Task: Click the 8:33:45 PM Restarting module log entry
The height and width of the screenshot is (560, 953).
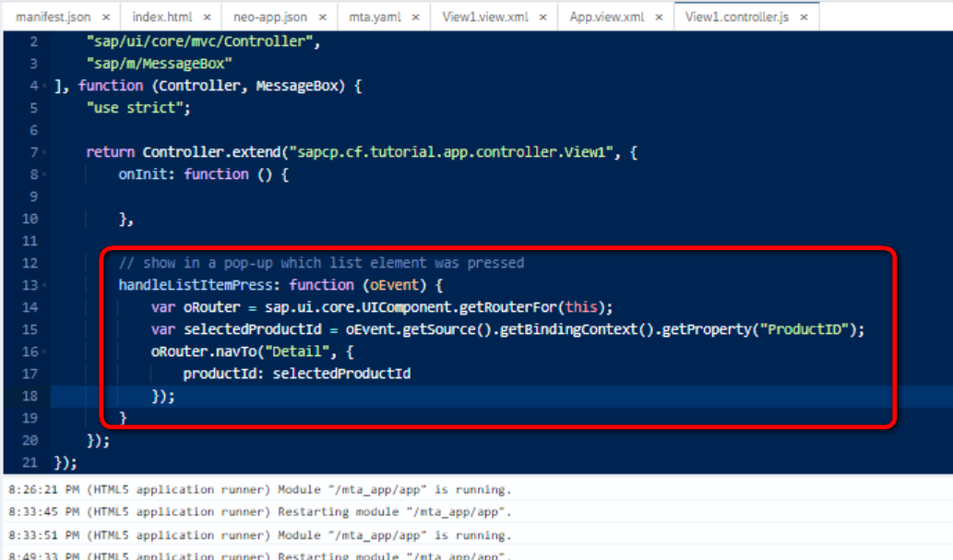Action: [x=260, y=513]
